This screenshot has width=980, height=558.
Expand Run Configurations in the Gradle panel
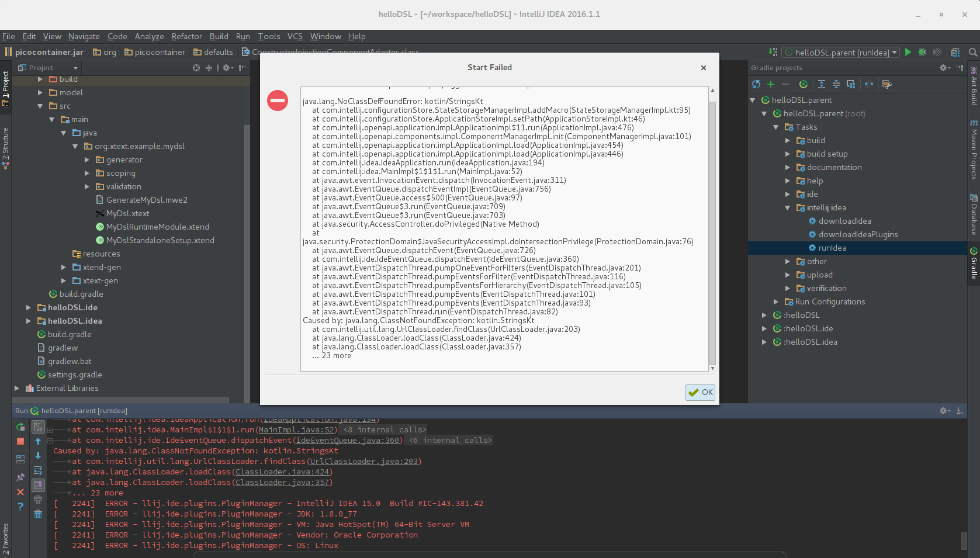[776, 301]
